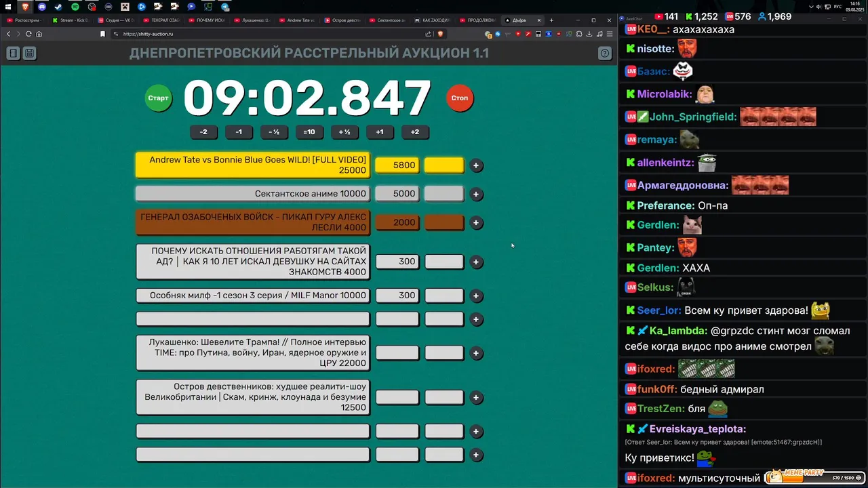Viewport: 868px width, 488px height.
Task: Open the auction help question-mark icon
Action: pyautogui.click(x=604, y=53)
